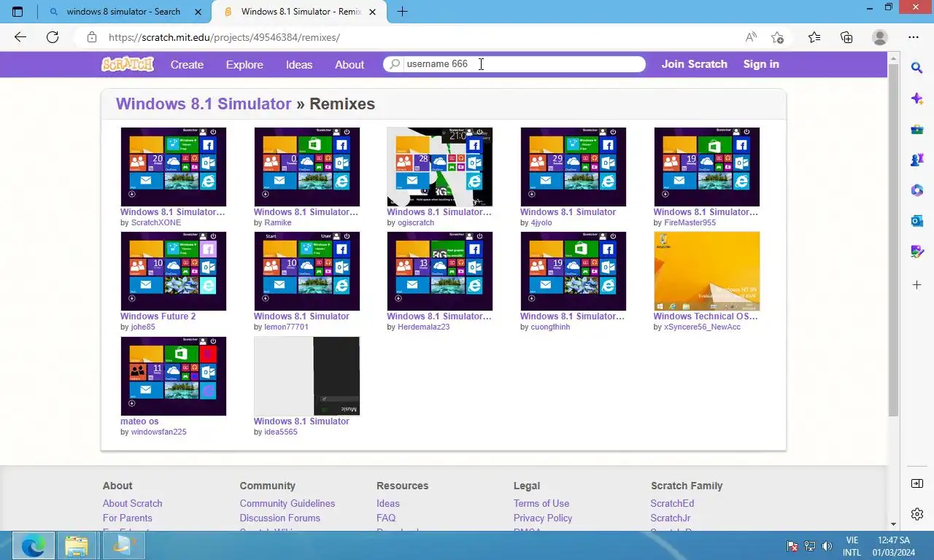
Task: Open user FireMaster955 profile
Action: pyautogui.click(x=690, y=223)
